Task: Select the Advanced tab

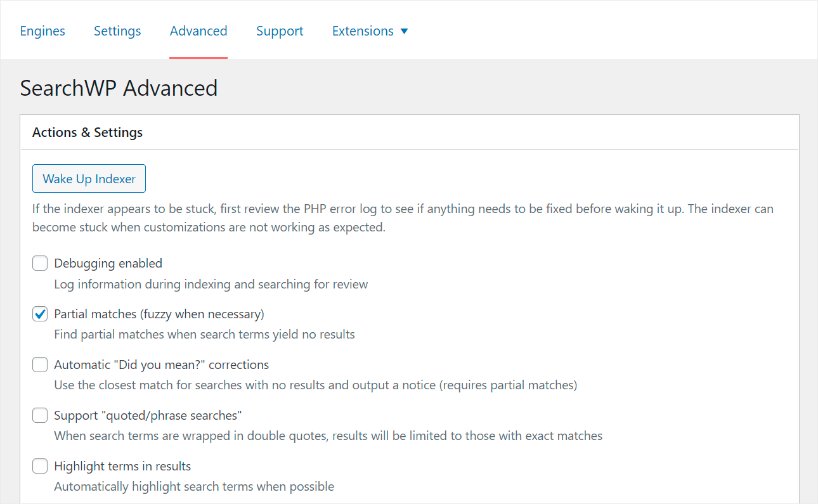Action: tap(198, 30)
